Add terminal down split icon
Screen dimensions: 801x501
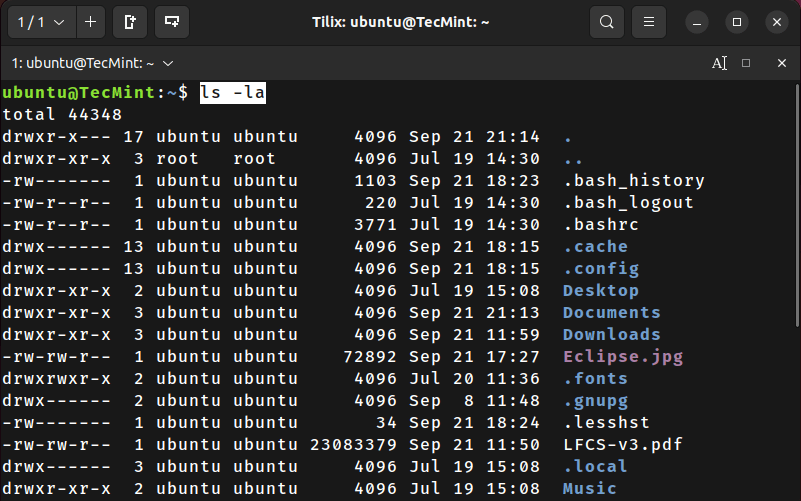pyautogui.click(x=172, y=21)
